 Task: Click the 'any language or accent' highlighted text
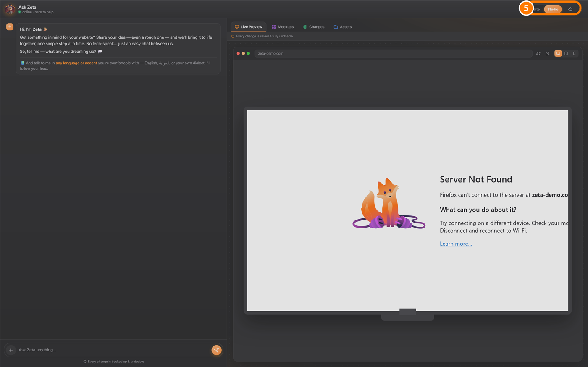76,63
